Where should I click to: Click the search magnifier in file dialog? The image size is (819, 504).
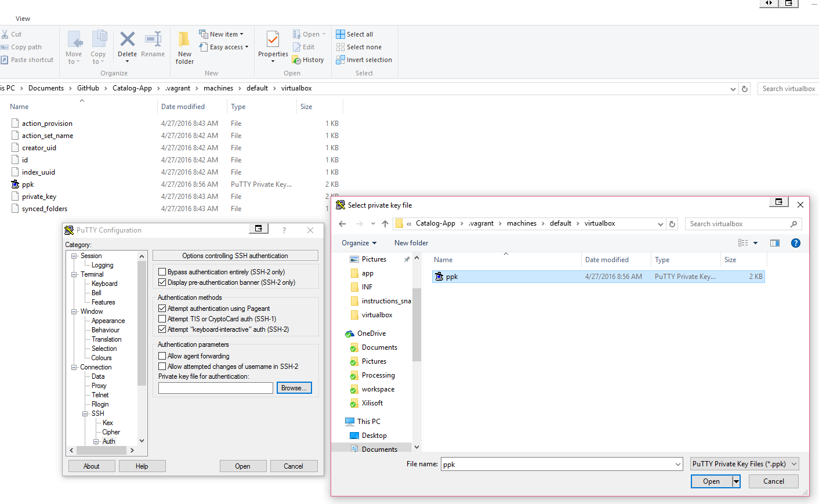tap(793, 224)
